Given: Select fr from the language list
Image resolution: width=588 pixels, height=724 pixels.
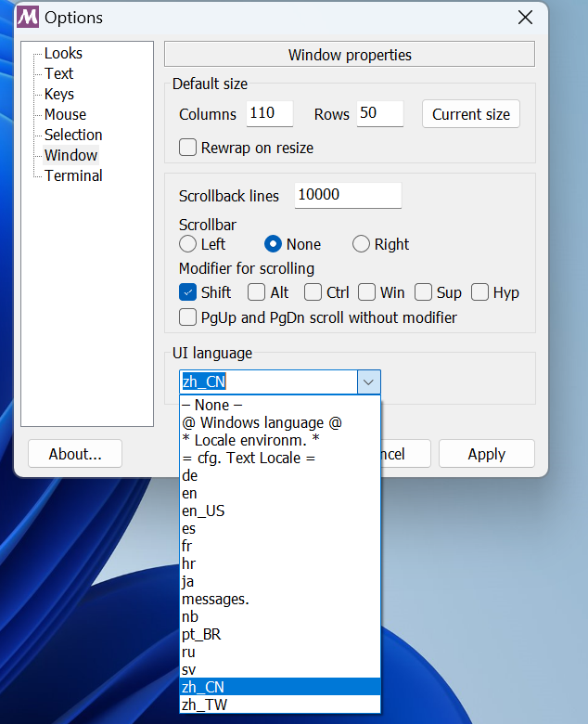Looking at the screenshot, I should [x=280, y=546].
